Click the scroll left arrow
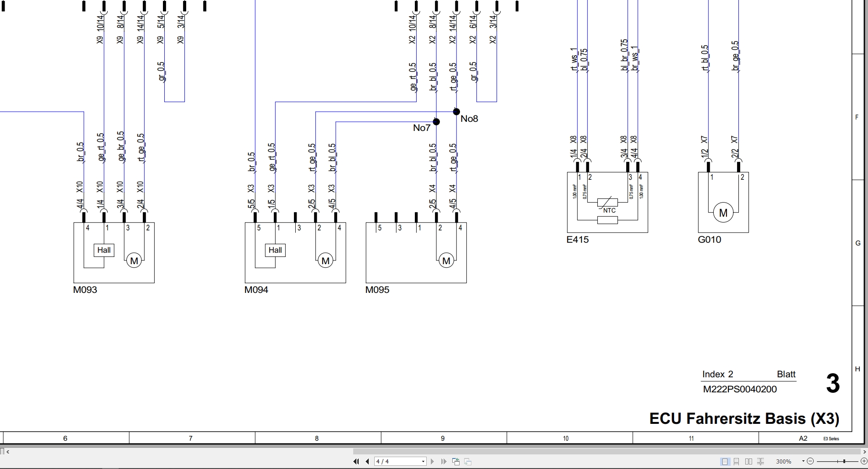Viewport: 868px width, 469px height. tap(8, 452)
